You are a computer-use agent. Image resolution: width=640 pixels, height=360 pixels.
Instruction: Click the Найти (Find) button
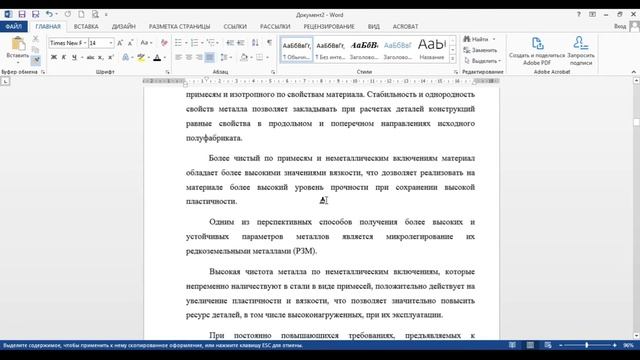tap(476, 39)
